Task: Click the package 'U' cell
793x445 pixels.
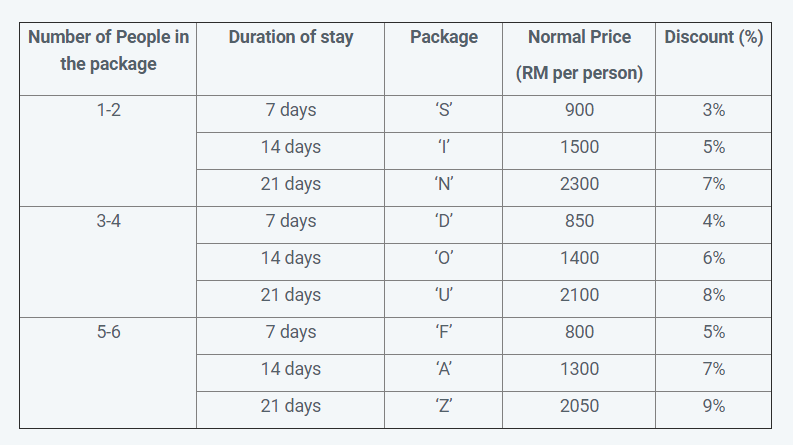Action: click(444, 295)
